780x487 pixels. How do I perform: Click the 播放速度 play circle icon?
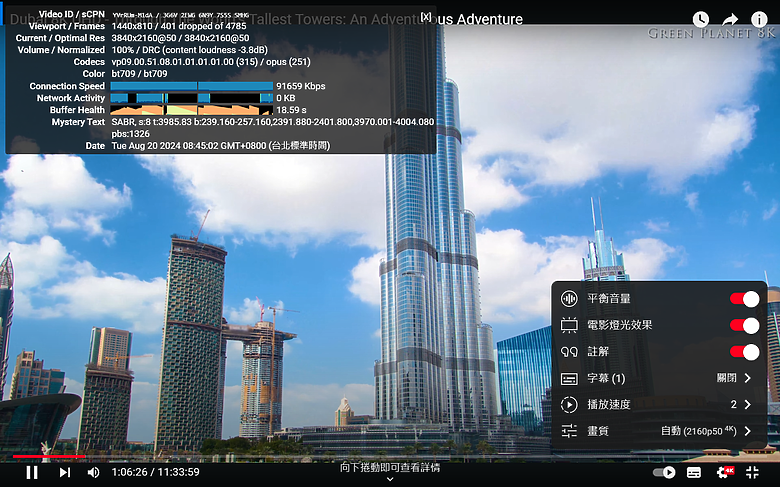[x=569, y=405]
